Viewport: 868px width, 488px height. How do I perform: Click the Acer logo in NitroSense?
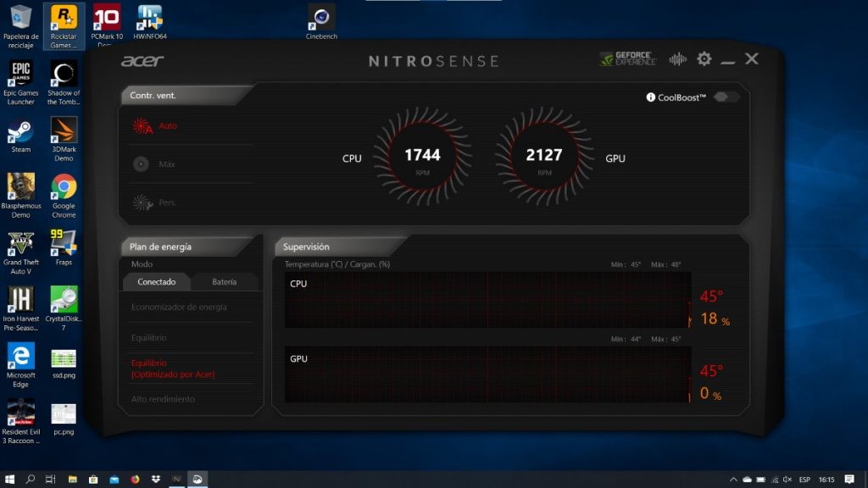pos(142,61)
